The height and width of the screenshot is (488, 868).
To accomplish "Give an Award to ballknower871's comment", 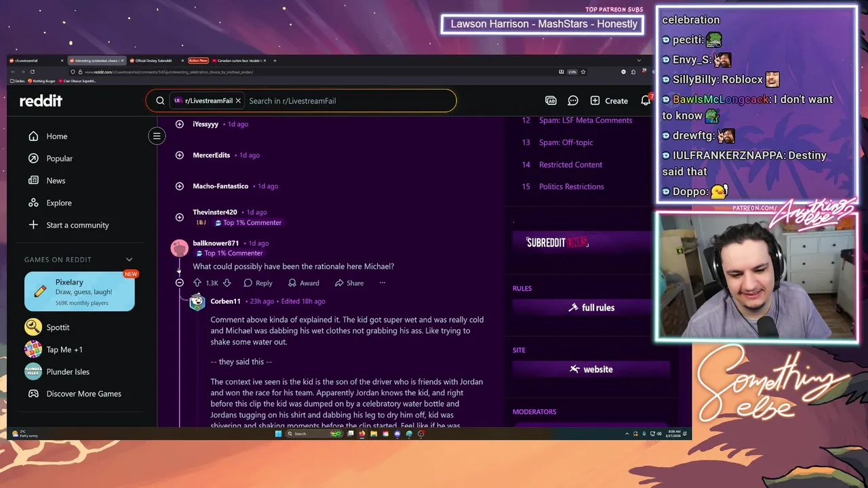I will [303, 283].
